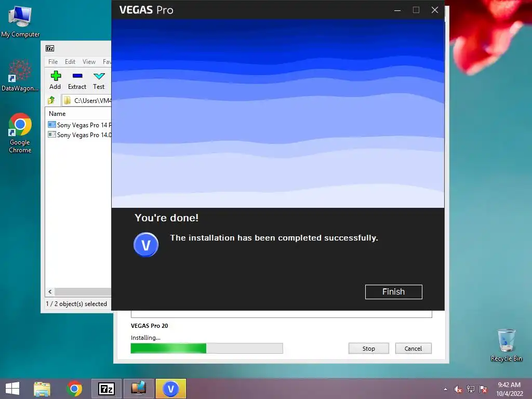Click the Action Center flag tray icon
Image resolution: width=532 pixels, height=399 pixels.
[x=483, y=389]
